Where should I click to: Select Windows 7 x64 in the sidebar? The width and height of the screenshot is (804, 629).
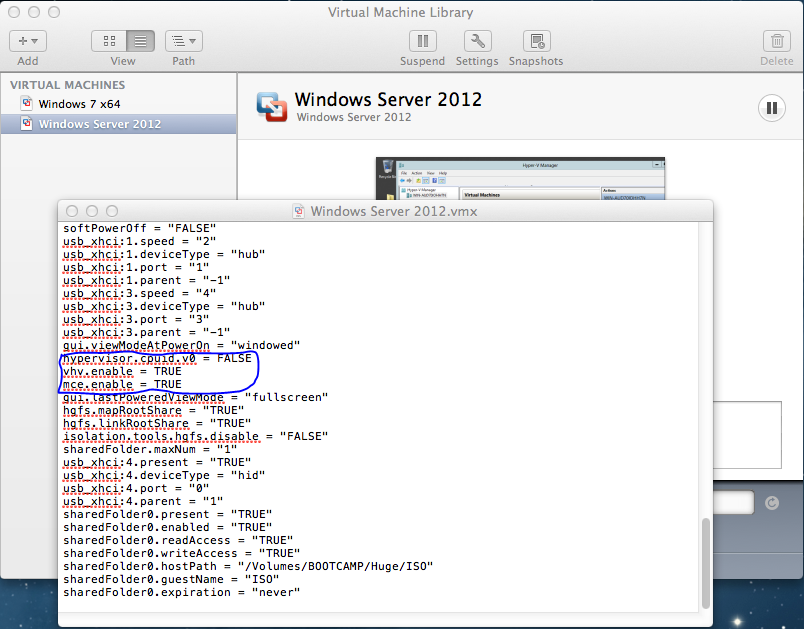tap(118, 104)
